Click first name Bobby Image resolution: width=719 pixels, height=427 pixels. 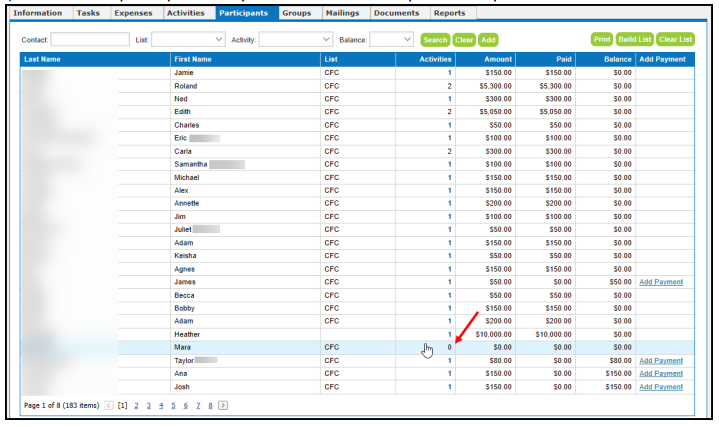pyautogui.click(x=184, y=308)
